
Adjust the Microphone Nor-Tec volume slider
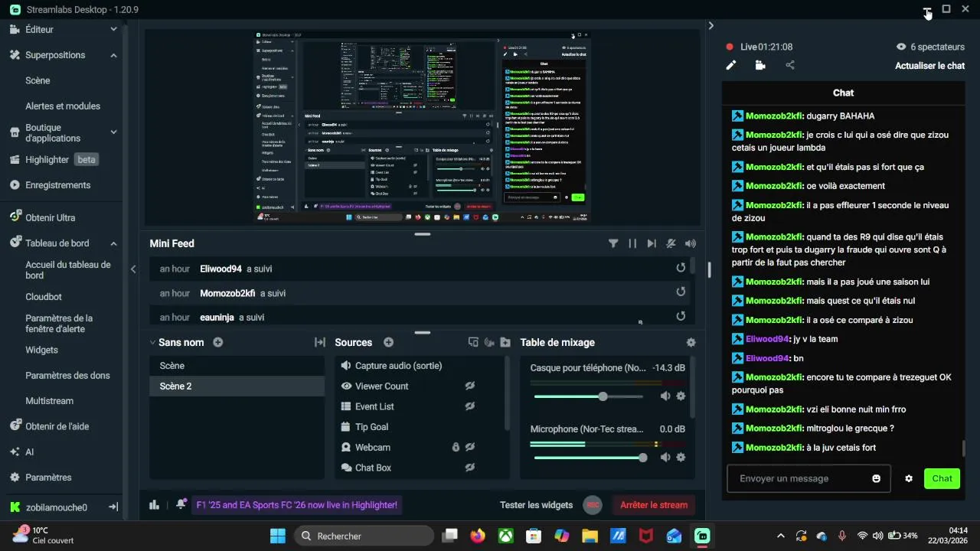click(589, 458)
